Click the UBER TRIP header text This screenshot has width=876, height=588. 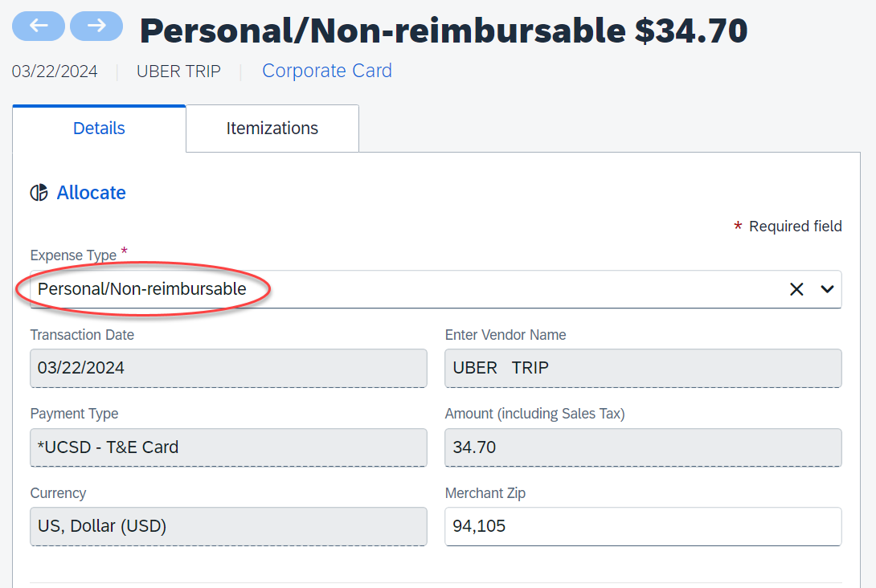(178, 71)
